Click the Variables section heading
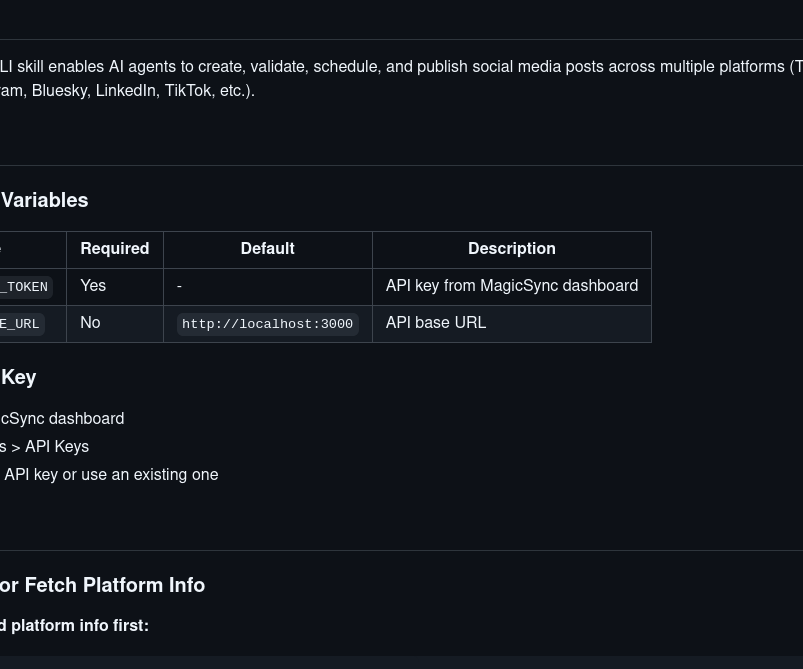803x669 pixels. coord(44,200)
